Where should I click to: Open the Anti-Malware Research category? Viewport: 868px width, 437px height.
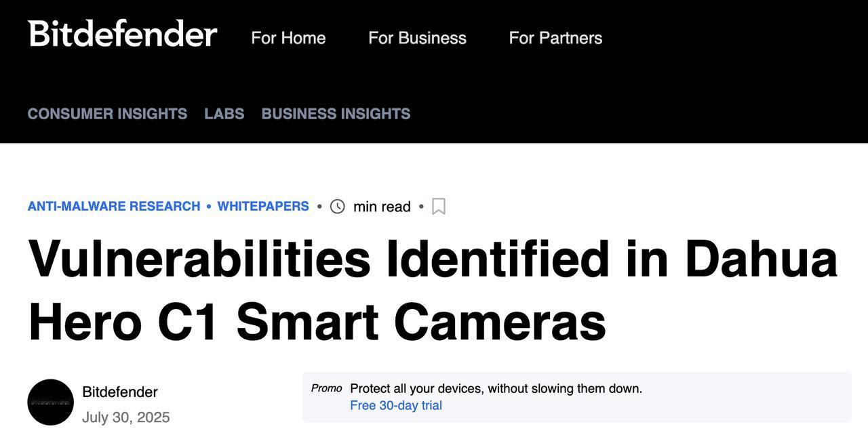[114, 206]
